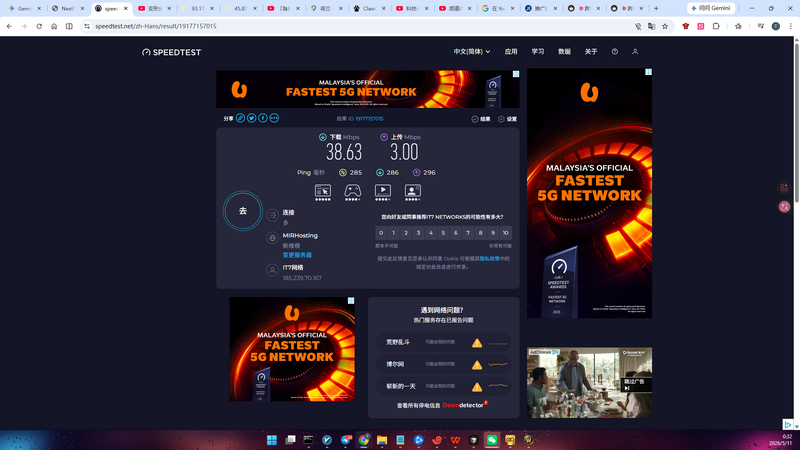Open terminal app from taskbar
800x450 pixels.
309,440
